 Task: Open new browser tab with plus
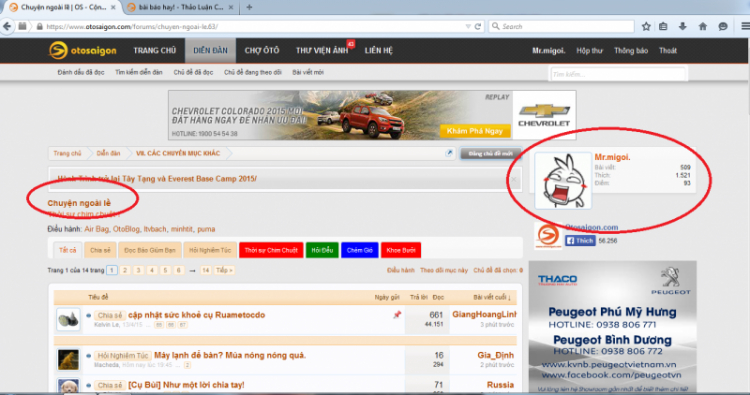pyautogui.click(x=249, y=7)
